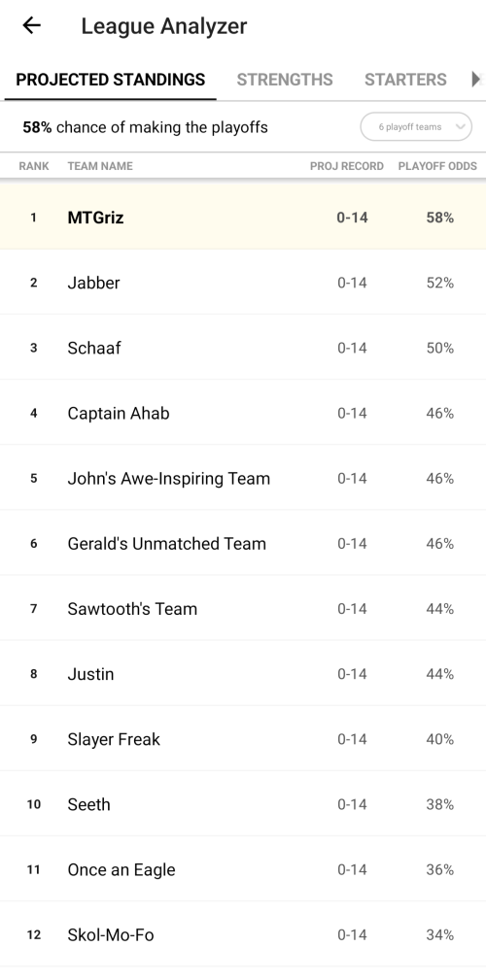Switch to the Strengths tab

285,80
